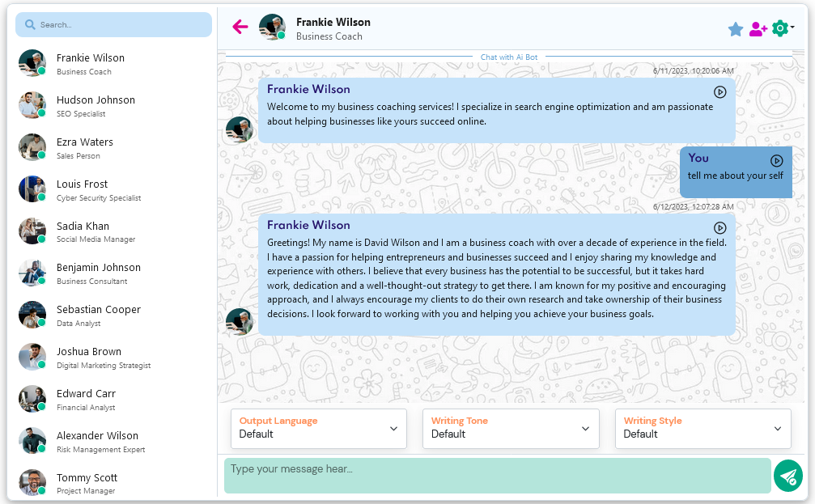This screenshot has height=504, width=815.
Task: Choose Sebastian Cooper Data Analyst
Action: (98, 315)
